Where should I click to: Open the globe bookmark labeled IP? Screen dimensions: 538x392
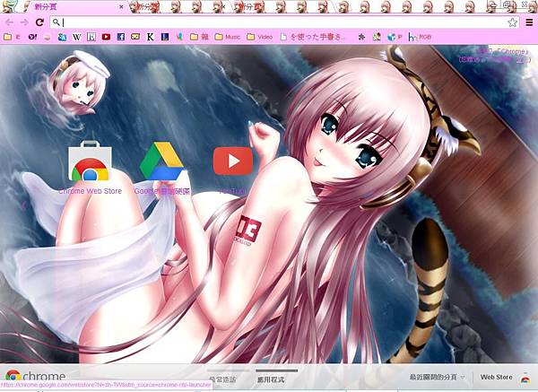(x=395, y=37)
